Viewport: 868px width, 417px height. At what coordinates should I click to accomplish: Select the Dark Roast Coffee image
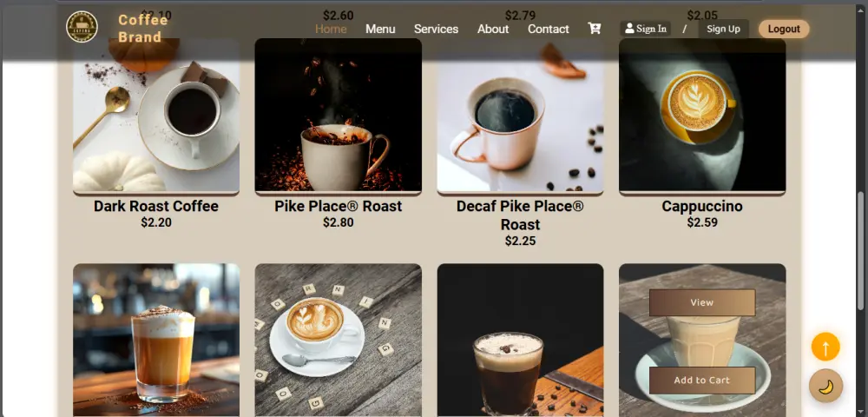[156, 115]
